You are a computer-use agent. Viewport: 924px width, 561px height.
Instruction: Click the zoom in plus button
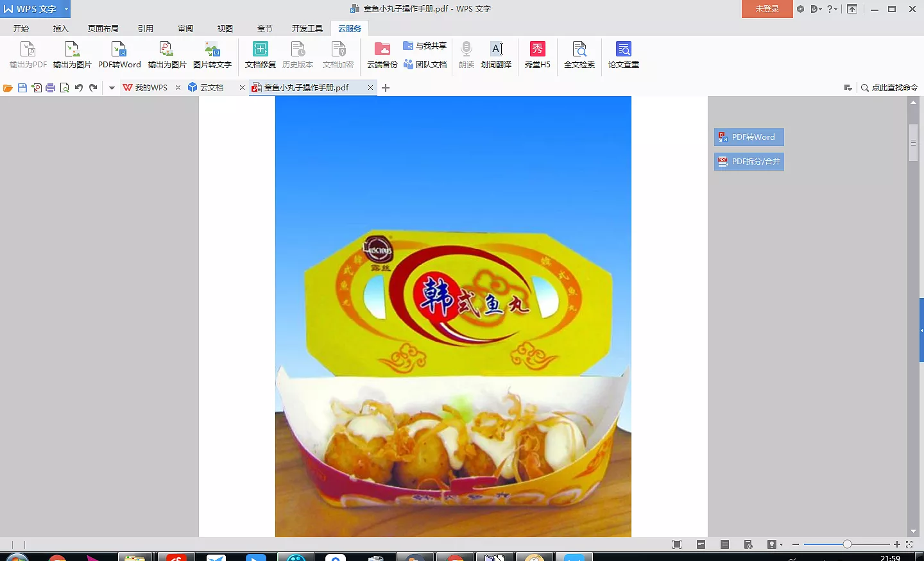pyautogui.click(x=897, y=544)
